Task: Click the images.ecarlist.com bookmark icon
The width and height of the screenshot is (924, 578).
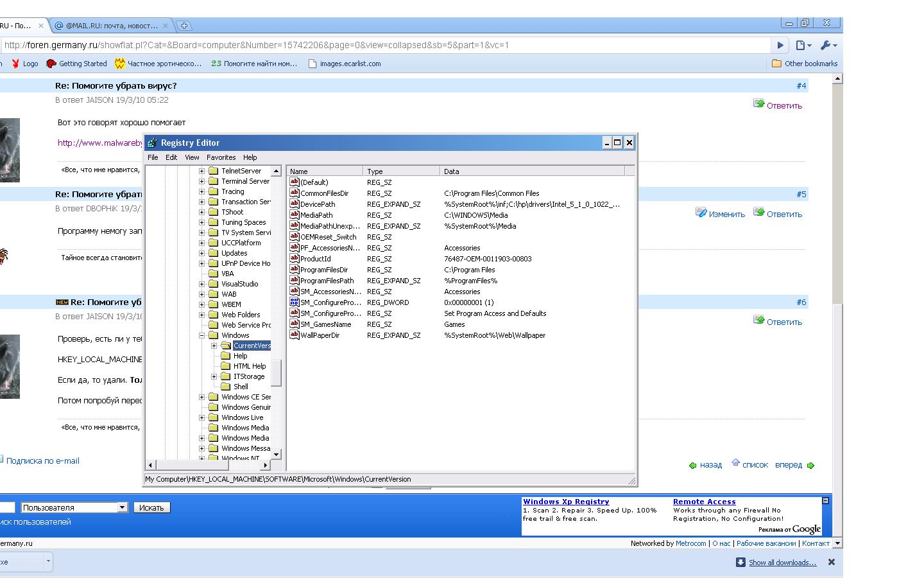Action: coord(312,64)
